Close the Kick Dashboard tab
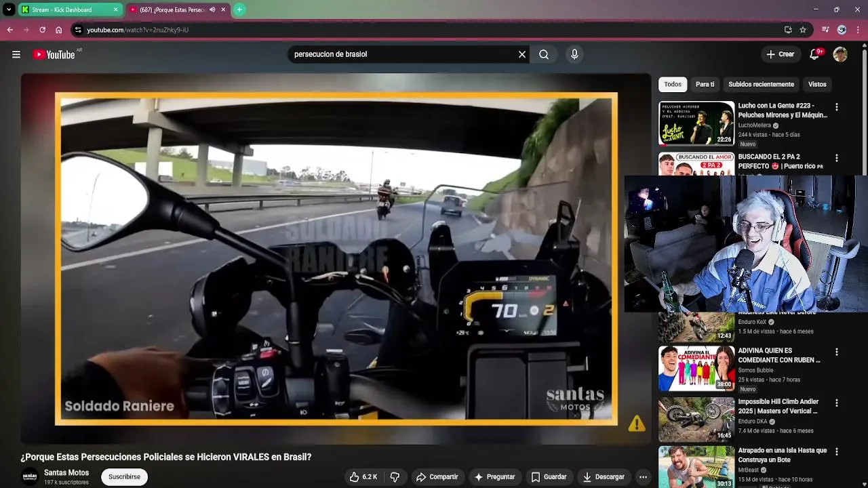 [x=115, y=9]
